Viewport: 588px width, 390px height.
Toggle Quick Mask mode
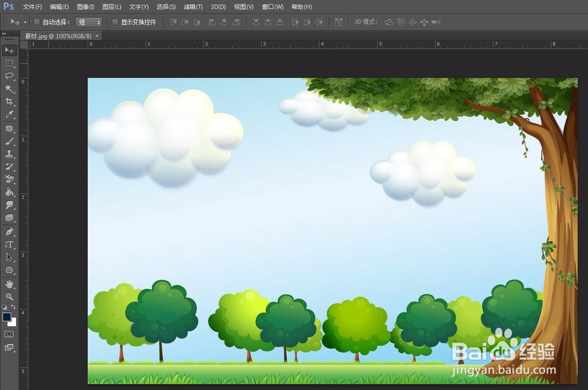[9, 334]
